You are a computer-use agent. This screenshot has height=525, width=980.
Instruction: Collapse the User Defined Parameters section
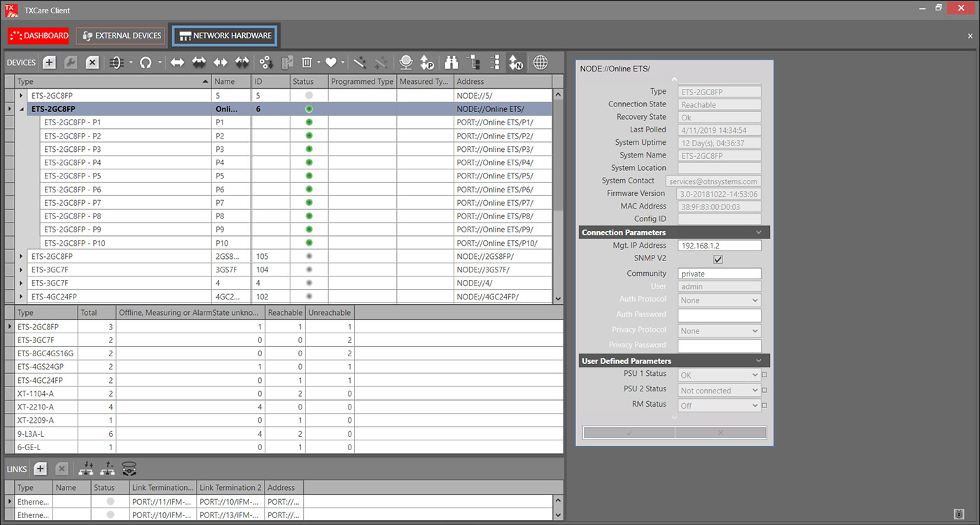pyautogui.click(x=759, y=361)
